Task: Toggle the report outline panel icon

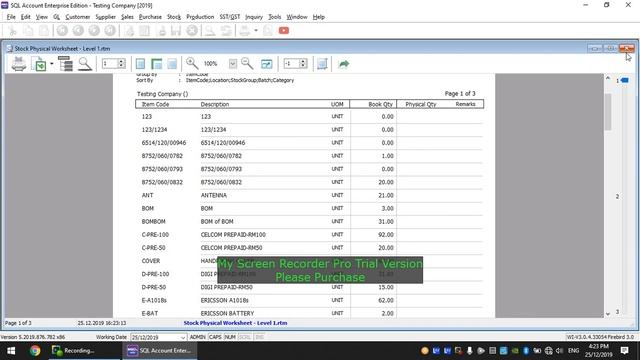Action: [65, 64]
